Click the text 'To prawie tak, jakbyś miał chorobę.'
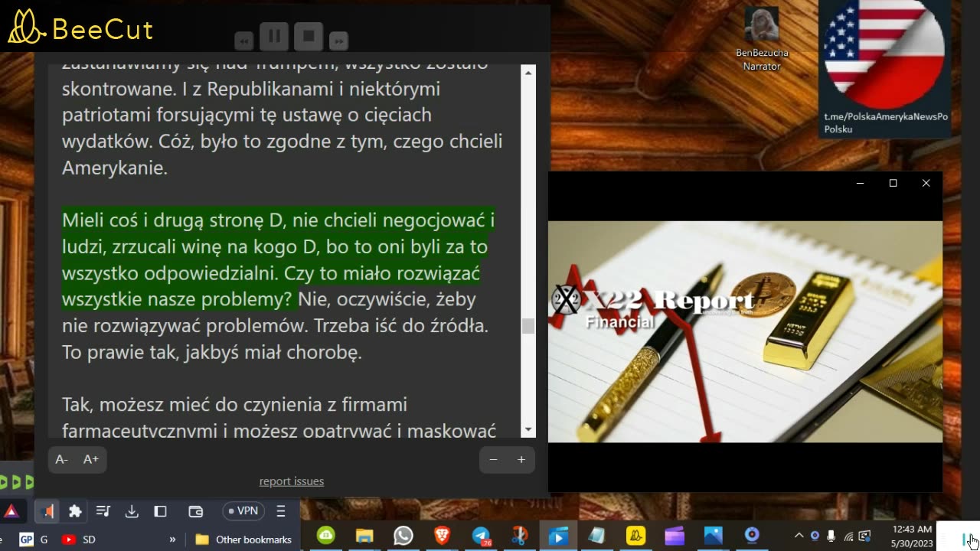This screenshot has height=551, width=980. coord(211,352)
